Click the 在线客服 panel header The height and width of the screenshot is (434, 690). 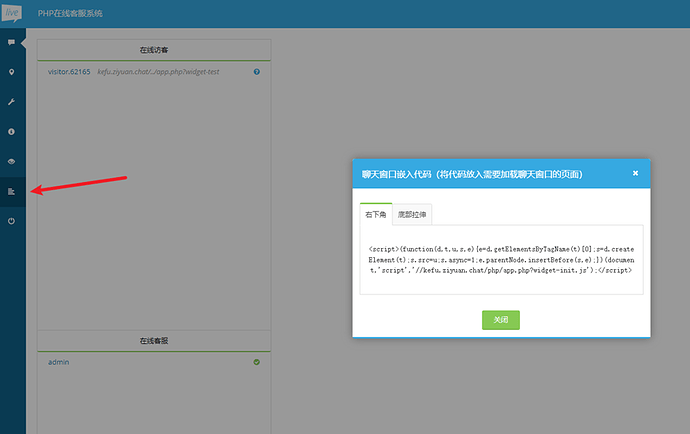154,341
